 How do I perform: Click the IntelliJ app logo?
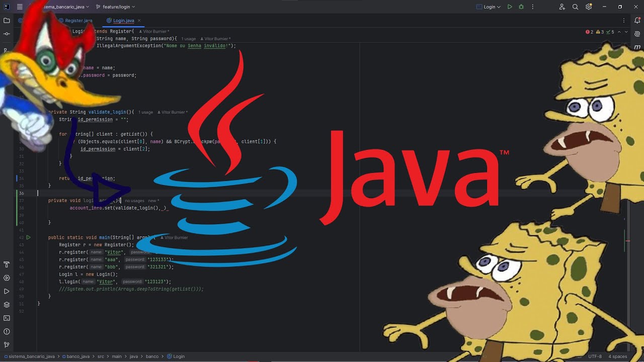point(7,7)
